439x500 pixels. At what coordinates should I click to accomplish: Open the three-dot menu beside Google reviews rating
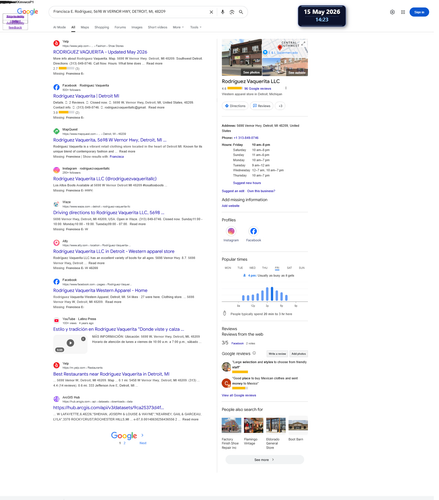point(286,88)
